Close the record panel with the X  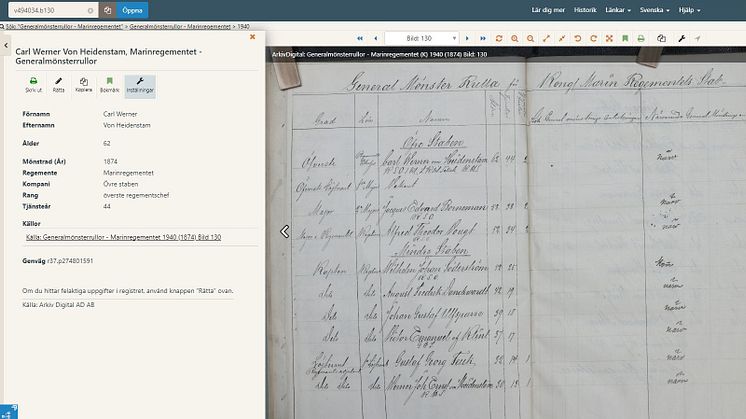252,36
